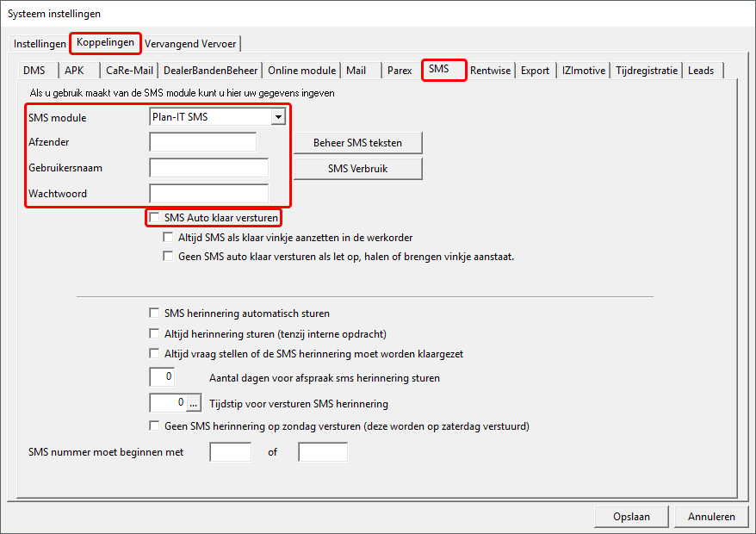The height and width of the screenshot is (534, 756).
Task: Switch to the Parex tab
Action: point(400,70)
